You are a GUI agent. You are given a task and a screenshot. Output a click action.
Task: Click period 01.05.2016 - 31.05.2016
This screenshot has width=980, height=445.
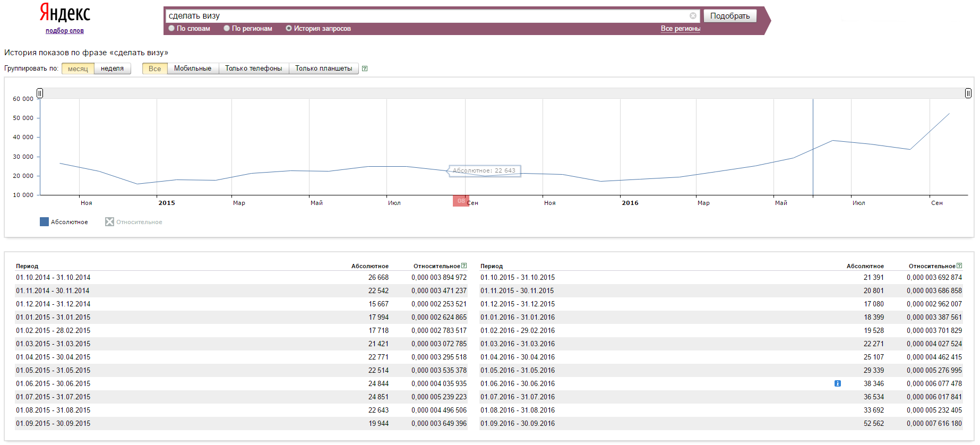[x=518, y=370]
